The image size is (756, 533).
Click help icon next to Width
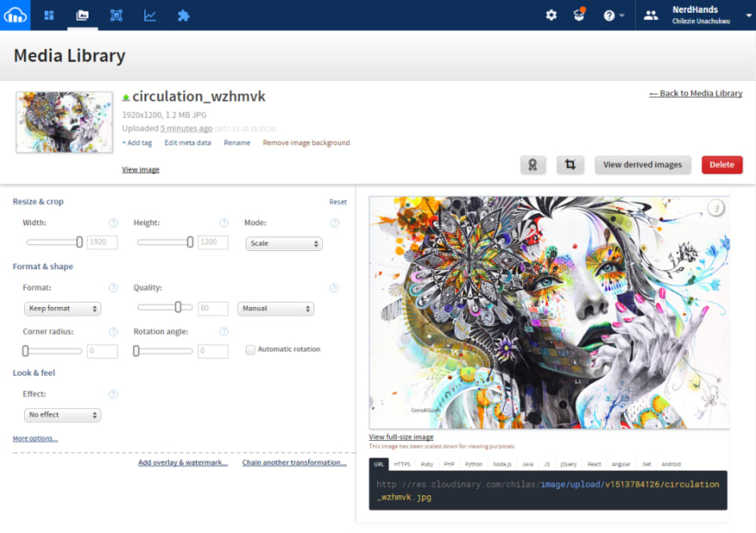113,223
